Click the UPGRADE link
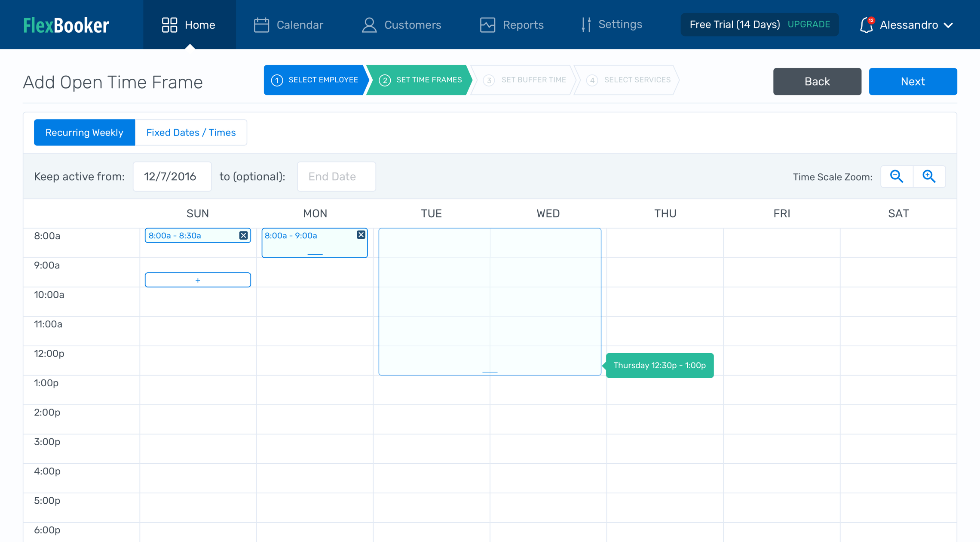This screenshot has width=980, height=542. click(x=808, y=25)
